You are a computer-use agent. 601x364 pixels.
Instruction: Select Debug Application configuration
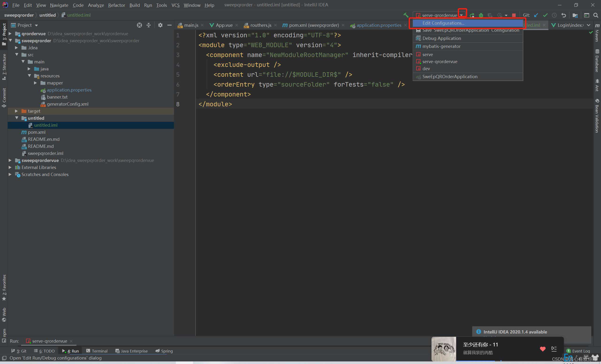coord(468,38)
